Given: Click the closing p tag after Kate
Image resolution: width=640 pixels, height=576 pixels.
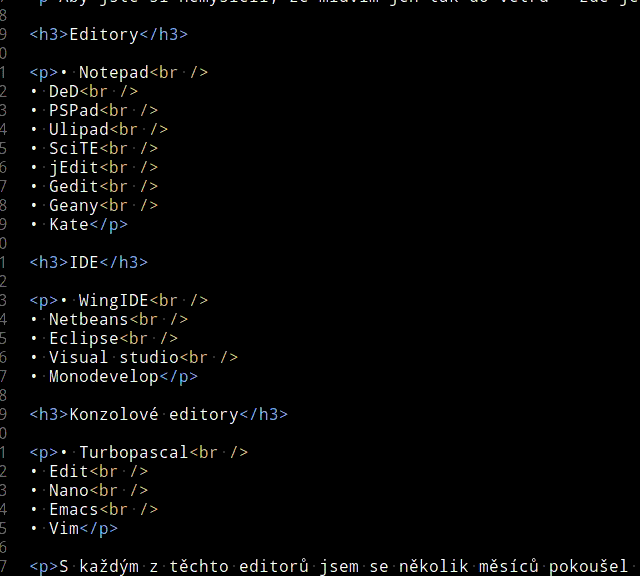Looking at the screenshot, I should point(109,225).
